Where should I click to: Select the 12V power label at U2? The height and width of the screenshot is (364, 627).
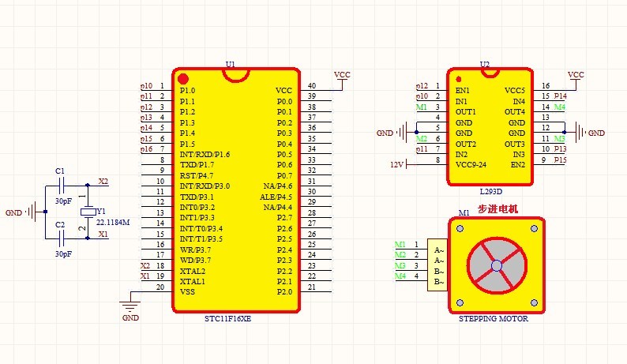coord(397,164)
